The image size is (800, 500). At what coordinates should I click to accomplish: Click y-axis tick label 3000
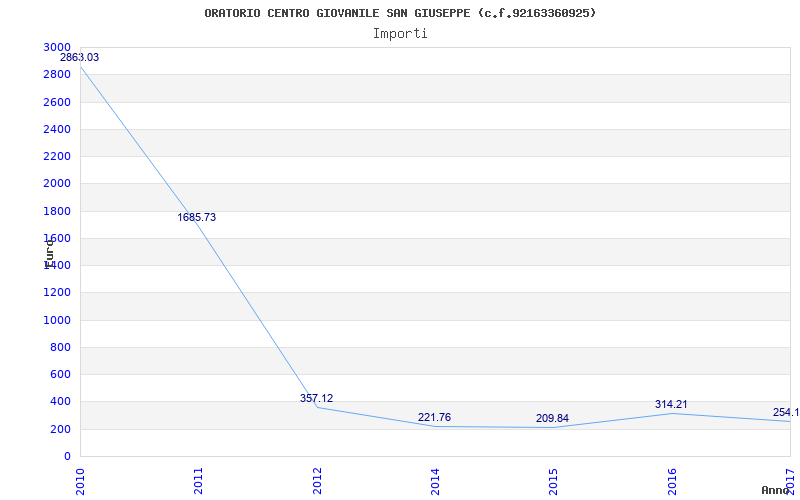(x=57, y=47)
